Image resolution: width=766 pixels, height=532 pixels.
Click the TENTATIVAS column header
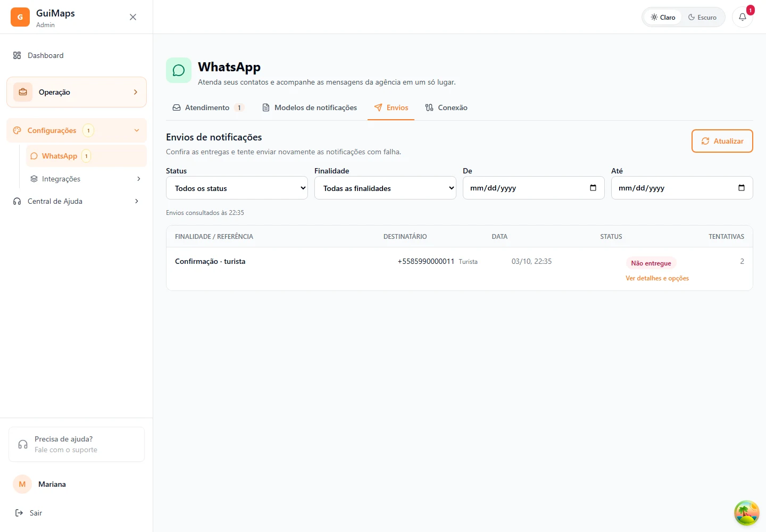pos(726,236)
